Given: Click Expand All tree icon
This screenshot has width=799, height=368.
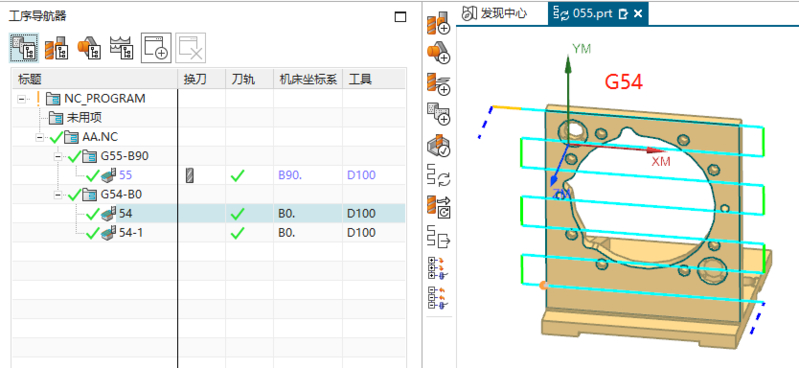Looking at the screenshot, I should click(x=439, y=268).
